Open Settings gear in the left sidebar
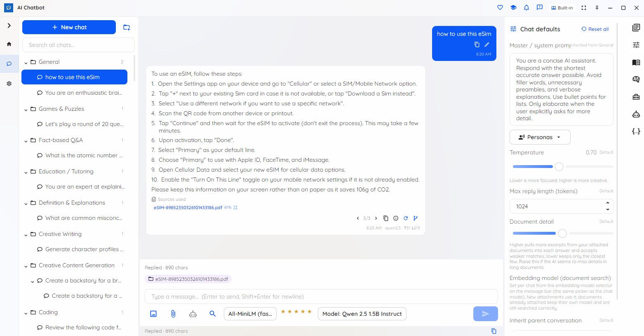Viewport: 644px width, 336px height. (x=9, y=84)
